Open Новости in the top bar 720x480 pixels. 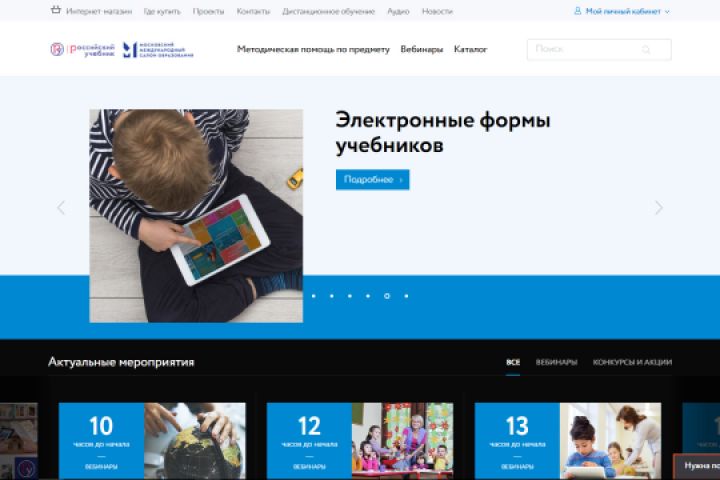tap(437, 11)
